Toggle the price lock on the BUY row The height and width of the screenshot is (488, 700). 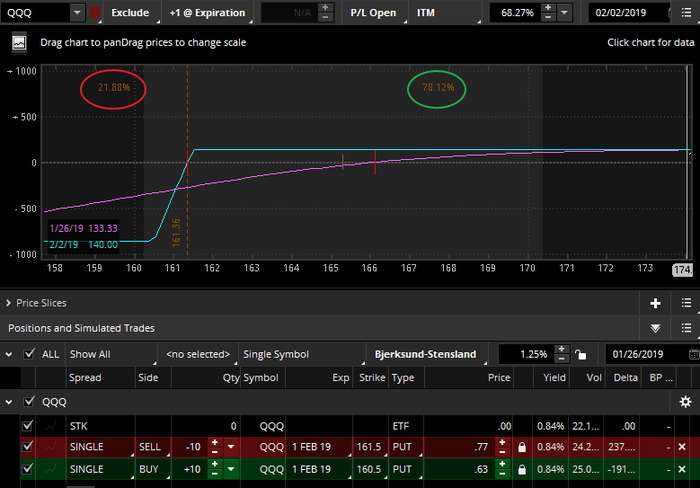pyautogui.click(x=521, y=469)
